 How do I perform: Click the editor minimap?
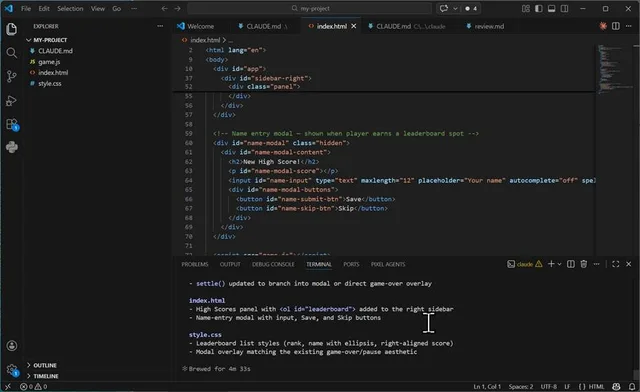tap(616, 69)
